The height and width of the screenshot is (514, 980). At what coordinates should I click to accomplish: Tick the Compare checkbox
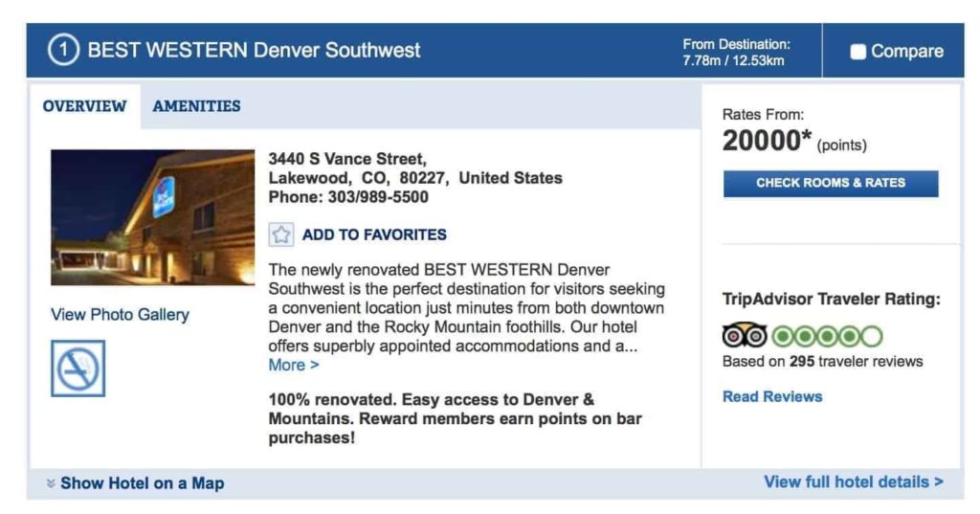[x=858, y=52]
